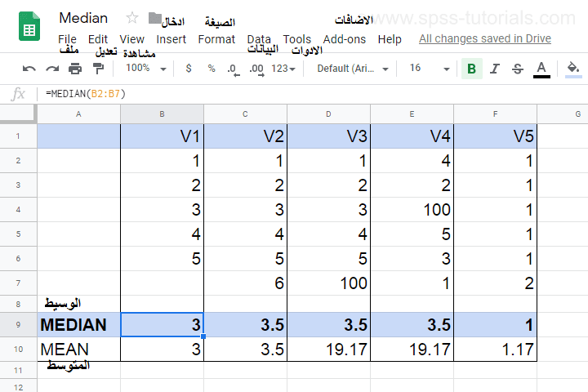Click the Undo arrow icon
Viewport: 588px width, 392px height.
(29, 69)
